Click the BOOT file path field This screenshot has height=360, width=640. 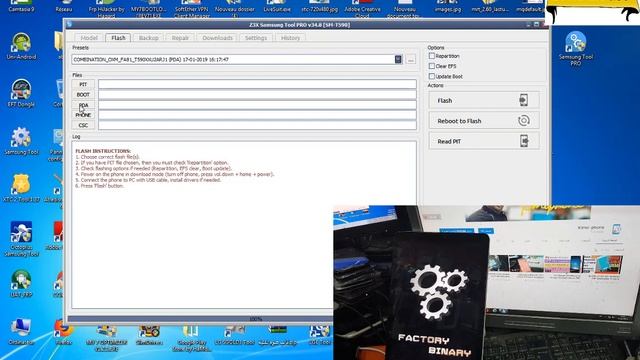pos(257,94)
